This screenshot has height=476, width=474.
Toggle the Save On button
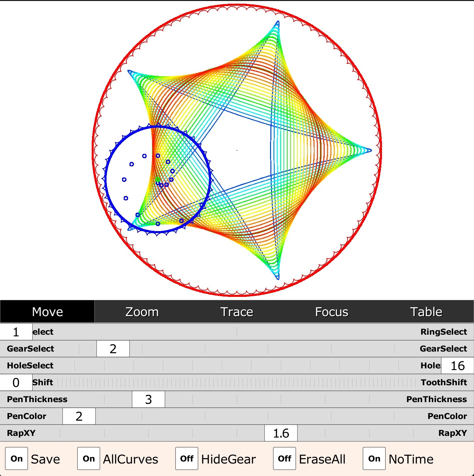click(x=17, y=458)
